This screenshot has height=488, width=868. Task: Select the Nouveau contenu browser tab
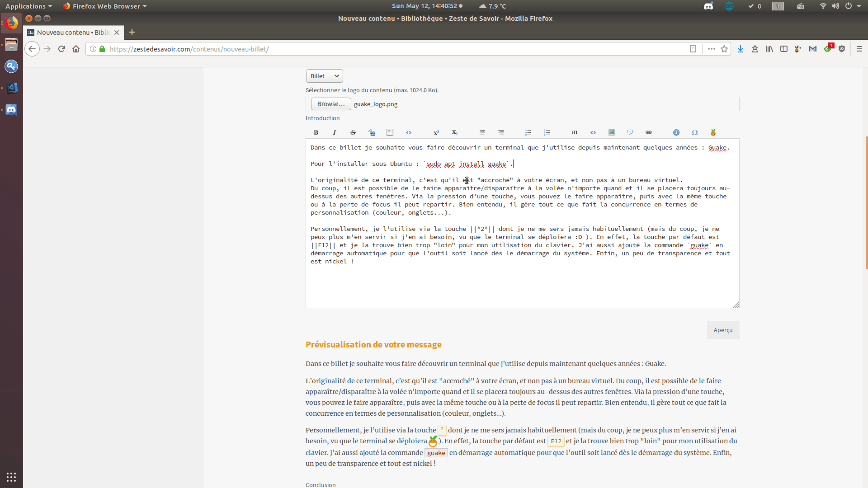pos(73,33)
